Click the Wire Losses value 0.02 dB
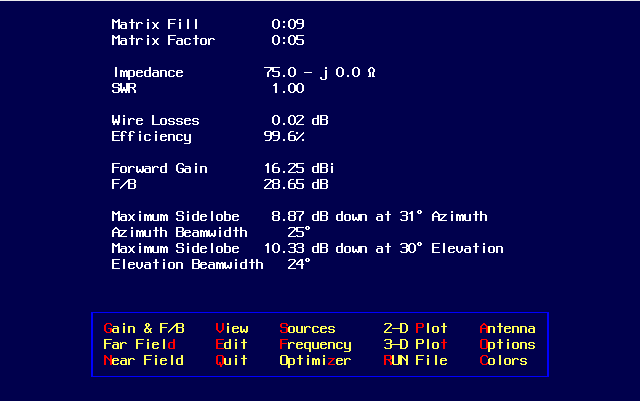Viewport: 640px width, 401px height. (x=300, y=120)
